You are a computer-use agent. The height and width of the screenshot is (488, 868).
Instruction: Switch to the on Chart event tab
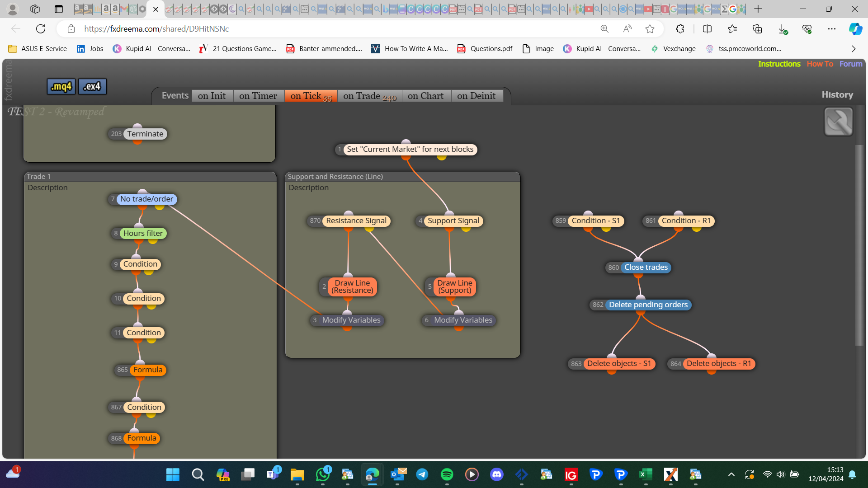tap(426, 96)
